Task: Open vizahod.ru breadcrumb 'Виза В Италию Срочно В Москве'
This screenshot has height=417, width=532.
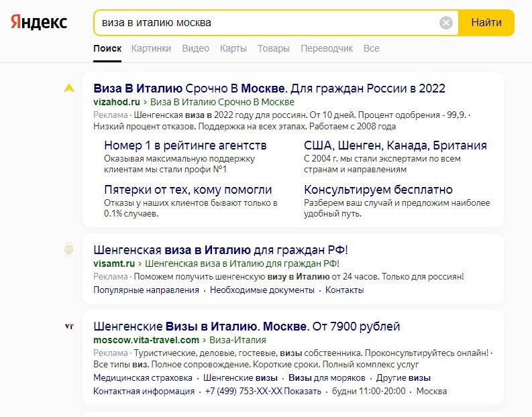Action: coord(222,102)
